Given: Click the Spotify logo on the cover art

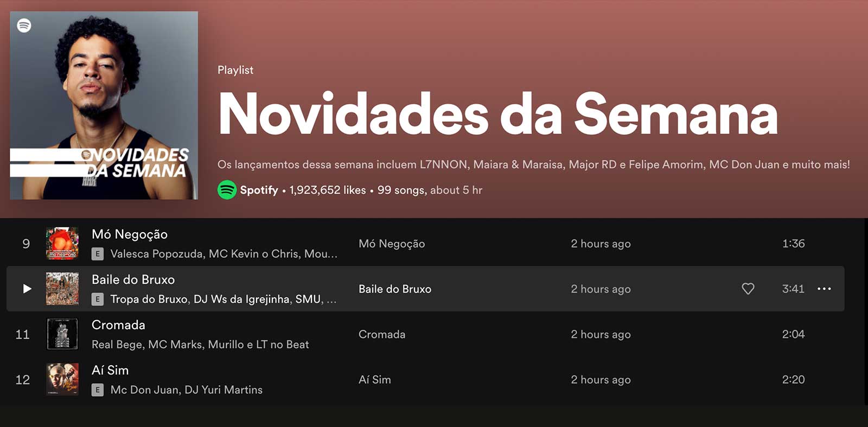Looking at the screenshot, I should click(x=24, y=26).
